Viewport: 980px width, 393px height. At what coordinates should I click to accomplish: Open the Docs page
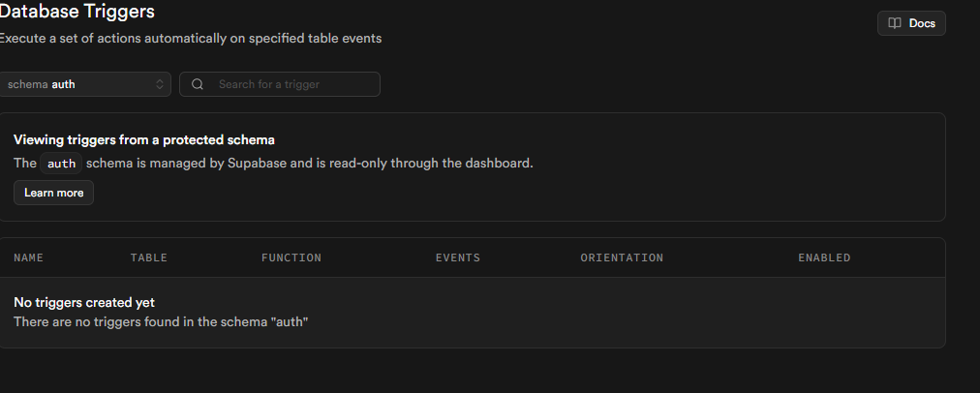tap(911, 23)
